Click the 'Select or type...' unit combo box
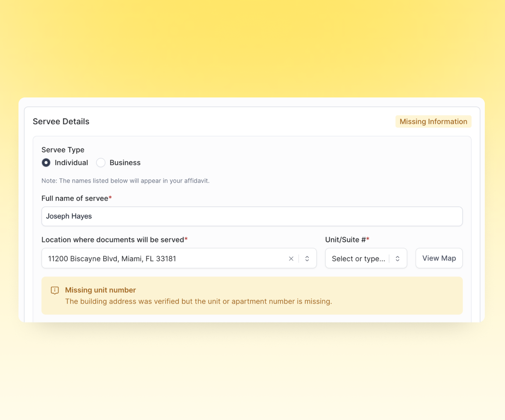Image resolution: width=505 pixels, height=420 pixels. coord(358,258)
